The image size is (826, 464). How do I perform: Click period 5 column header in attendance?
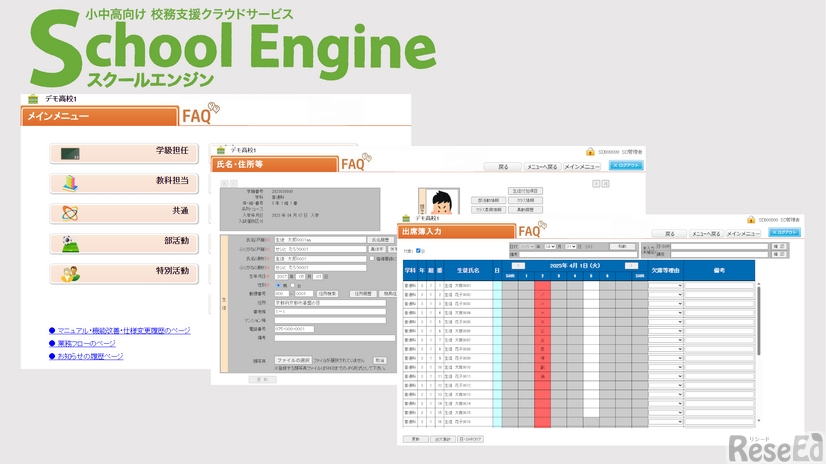coord(591,276)
